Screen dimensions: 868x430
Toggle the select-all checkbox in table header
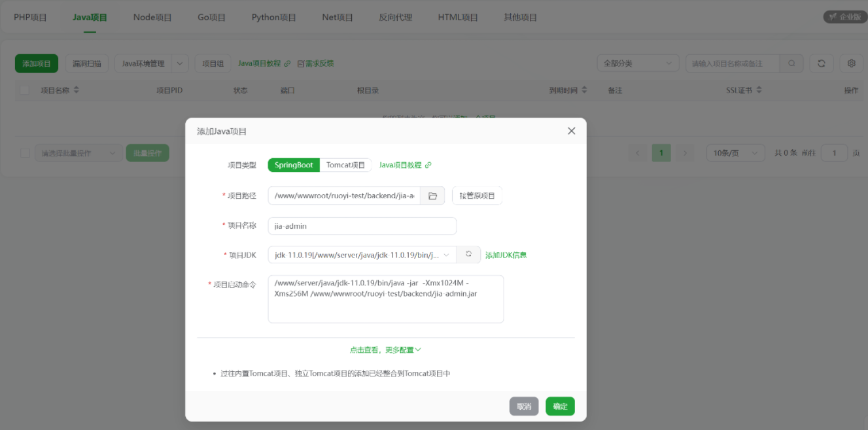[x=25, y=90]
